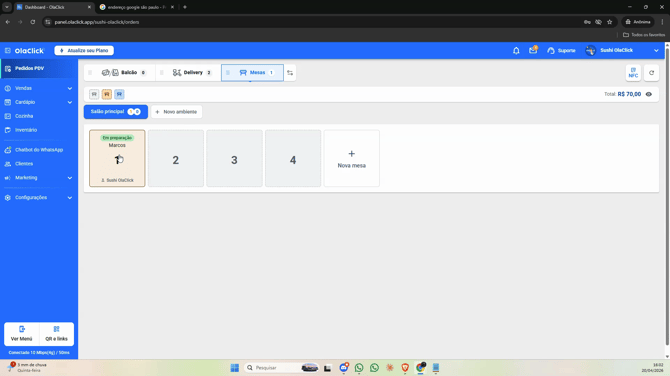The width and height of the screenshot is (670, 376).
Task: Open the browser three-dot menu
Action: (662, 22)
